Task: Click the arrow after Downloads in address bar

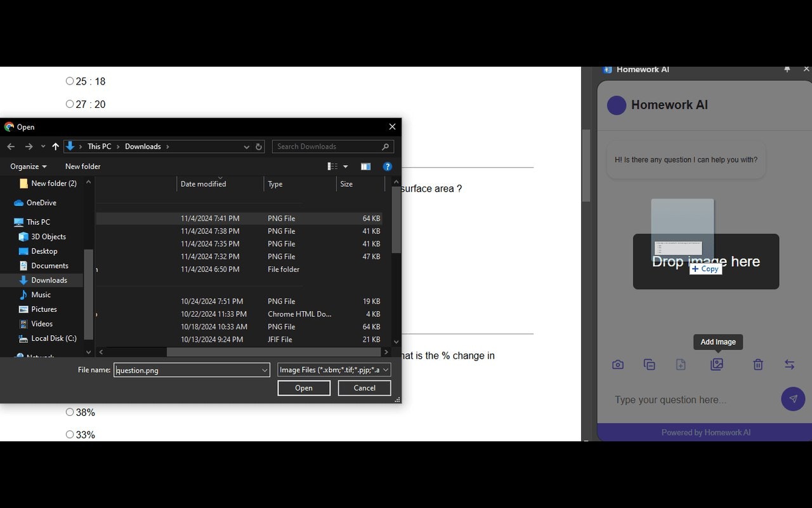Action: coord(167,147)
